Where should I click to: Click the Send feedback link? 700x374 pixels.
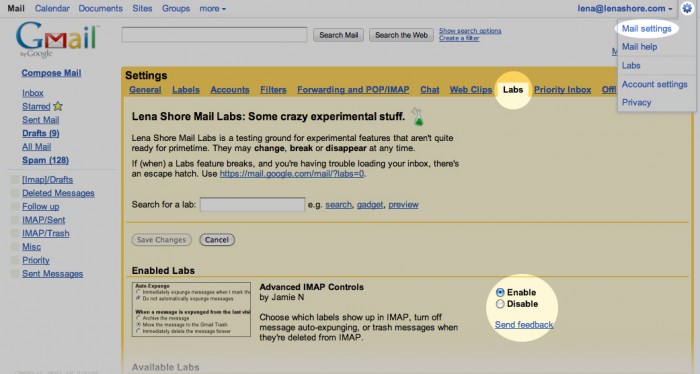click(x=524, y=325)
